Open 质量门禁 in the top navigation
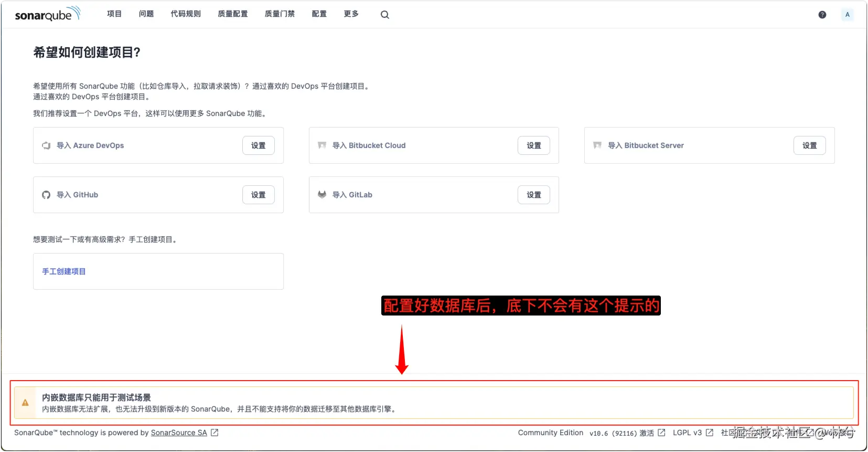Screen dimensions: 868x452 pos(280,14)
